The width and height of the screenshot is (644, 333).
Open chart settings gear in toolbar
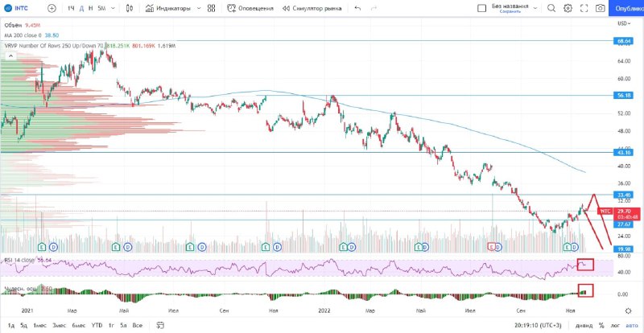click(568, 8)
